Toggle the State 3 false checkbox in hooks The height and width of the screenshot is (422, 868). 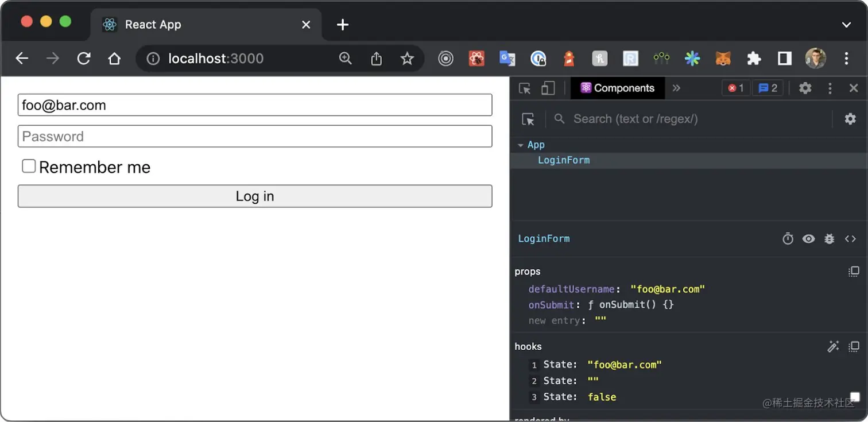click(854, 397)
